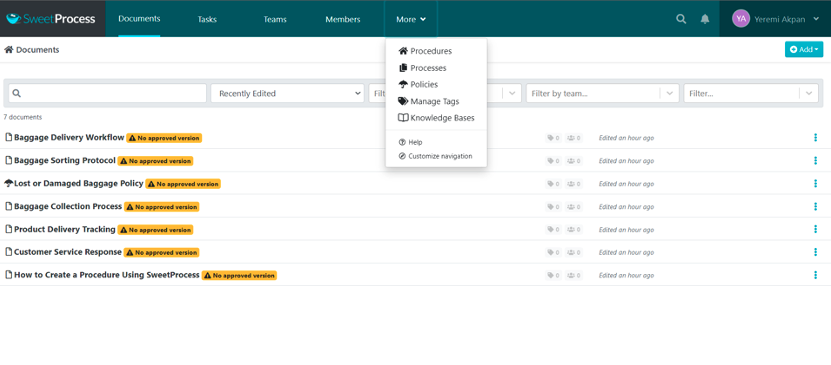Open kebab menu for Customer Service Response
This screenshot has width=831, height=365.
pos(815,252)
